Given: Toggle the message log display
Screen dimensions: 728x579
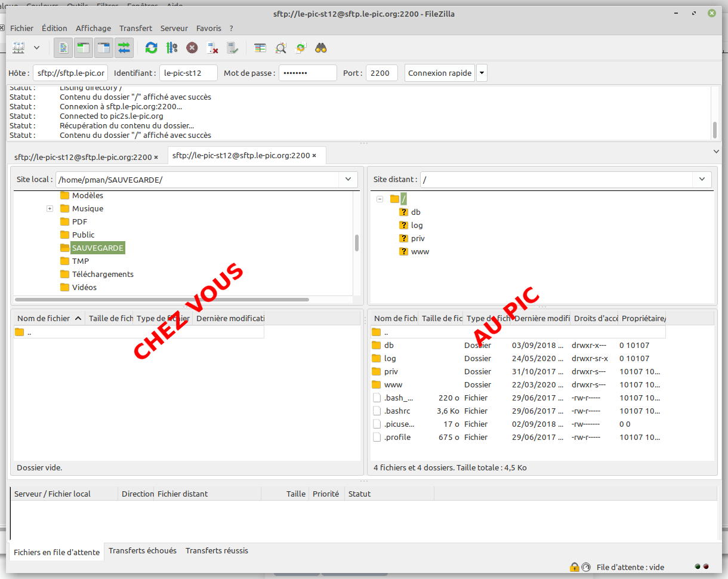Looking at the screenshot, I should point(63,48).
